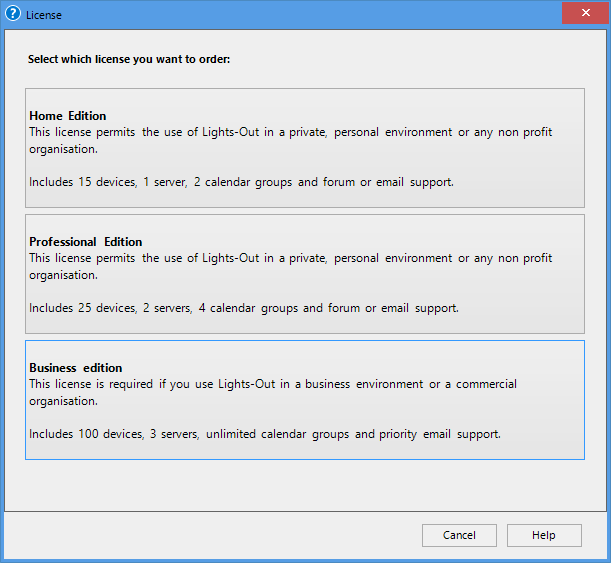Viewport: 611px width, 563px height.
Task: Click the Cancel button
Action: (459, 535)
